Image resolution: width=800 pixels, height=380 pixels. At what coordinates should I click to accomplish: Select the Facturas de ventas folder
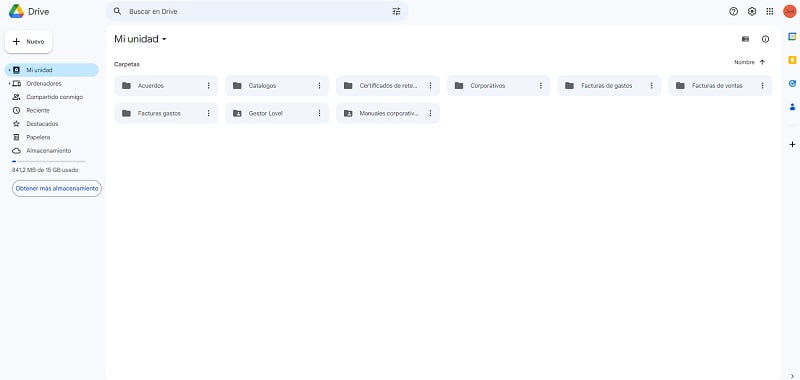tap(719, 86)
